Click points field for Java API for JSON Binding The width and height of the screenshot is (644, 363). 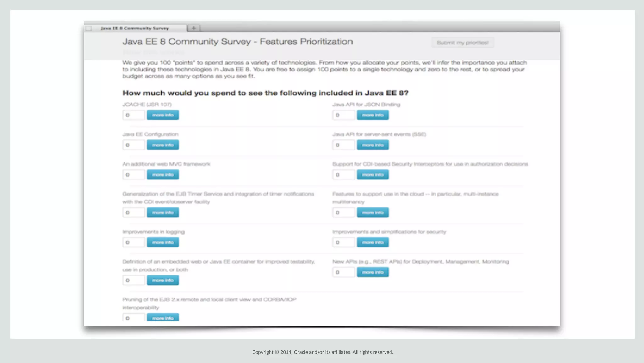click(344, 115)
